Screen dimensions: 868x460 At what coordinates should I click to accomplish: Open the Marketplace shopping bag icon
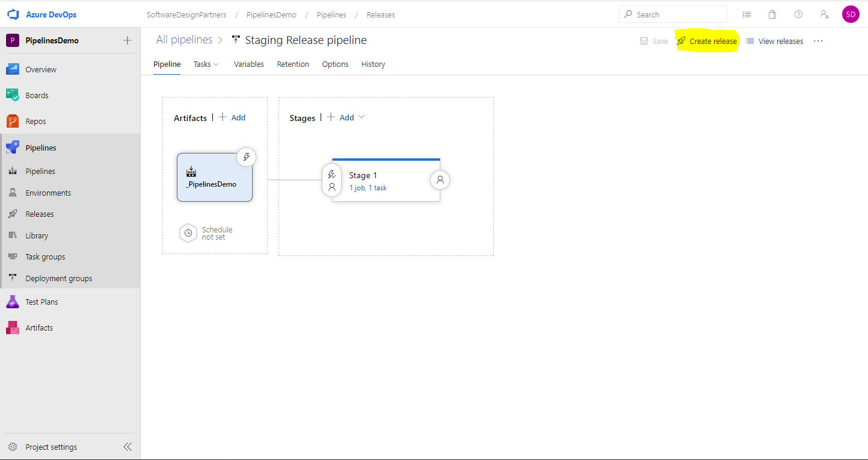click(x=772, y=14)
